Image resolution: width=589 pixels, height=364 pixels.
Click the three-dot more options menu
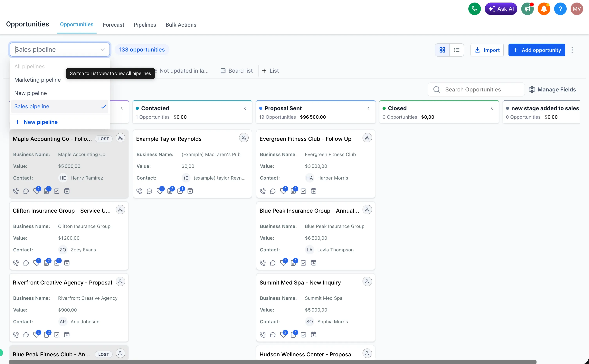572,50
